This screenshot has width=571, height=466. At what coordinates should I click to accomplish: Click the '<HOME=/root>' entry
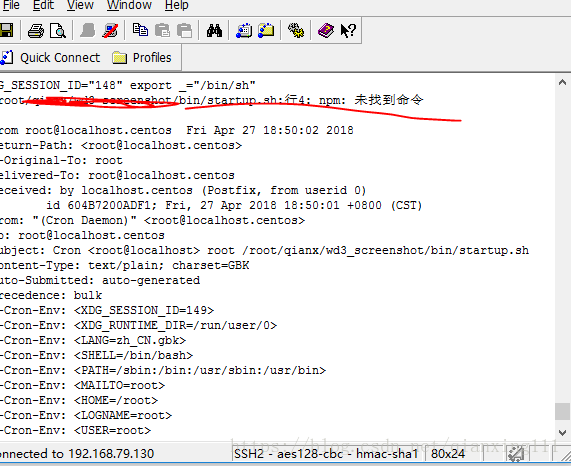coord(116,400)
